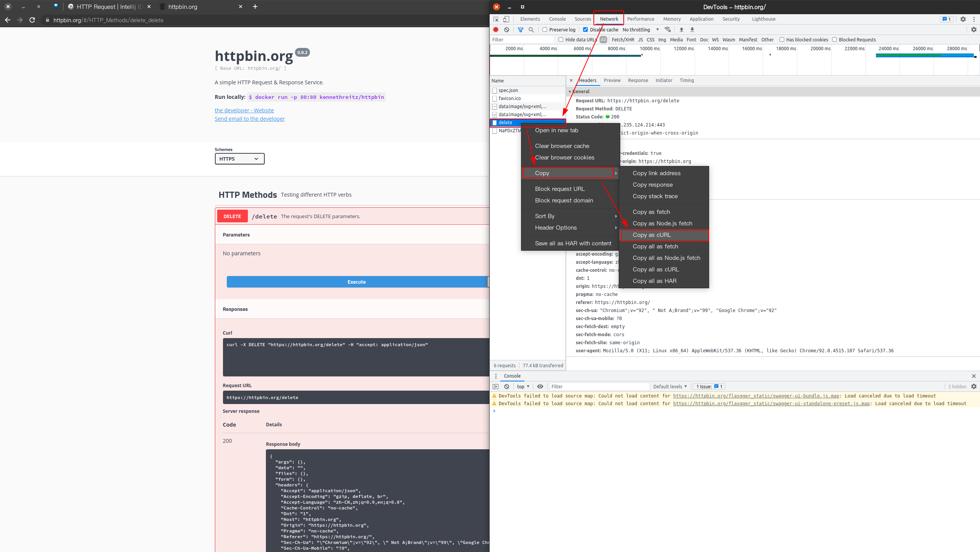Open network conditions icon

668,30
